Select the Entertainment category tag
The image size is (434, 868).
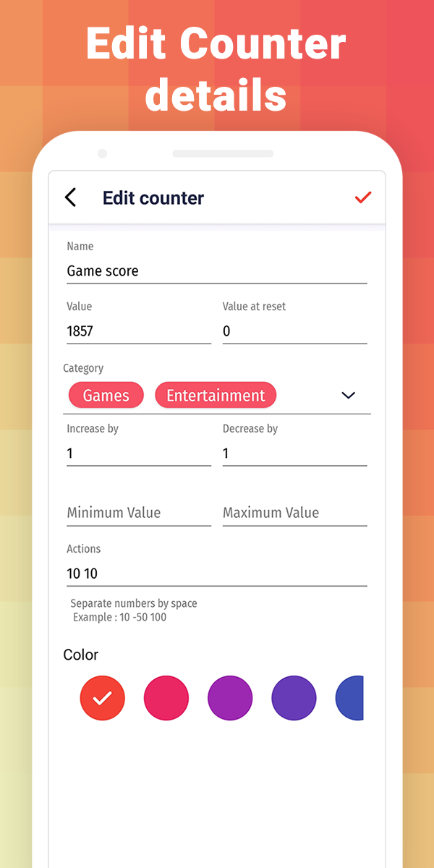tap(216, 396)
